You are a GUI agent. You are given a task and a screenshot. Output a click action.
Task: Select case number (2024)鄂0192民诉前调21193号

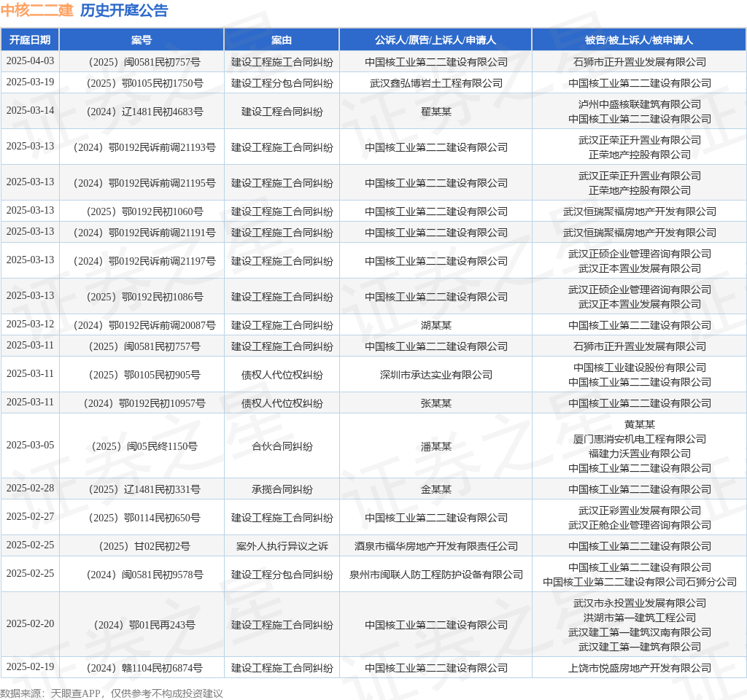click(x=145, y=147)
